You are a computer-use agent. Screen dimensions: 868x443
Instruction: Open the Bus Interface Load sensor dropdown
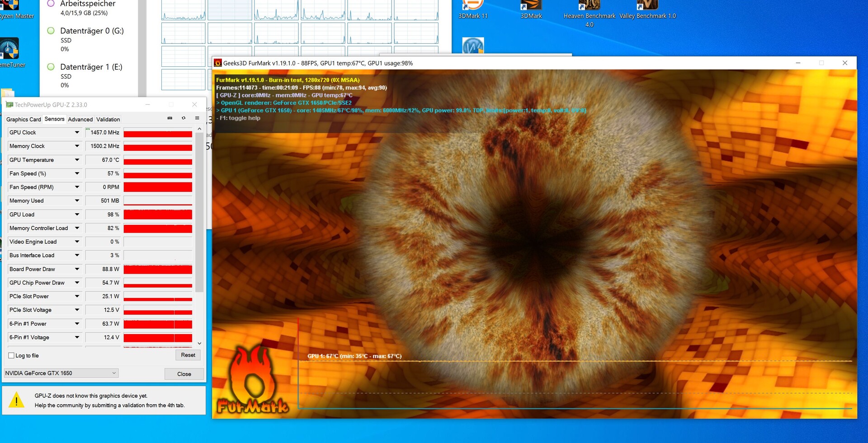click(x=77, y=255)
